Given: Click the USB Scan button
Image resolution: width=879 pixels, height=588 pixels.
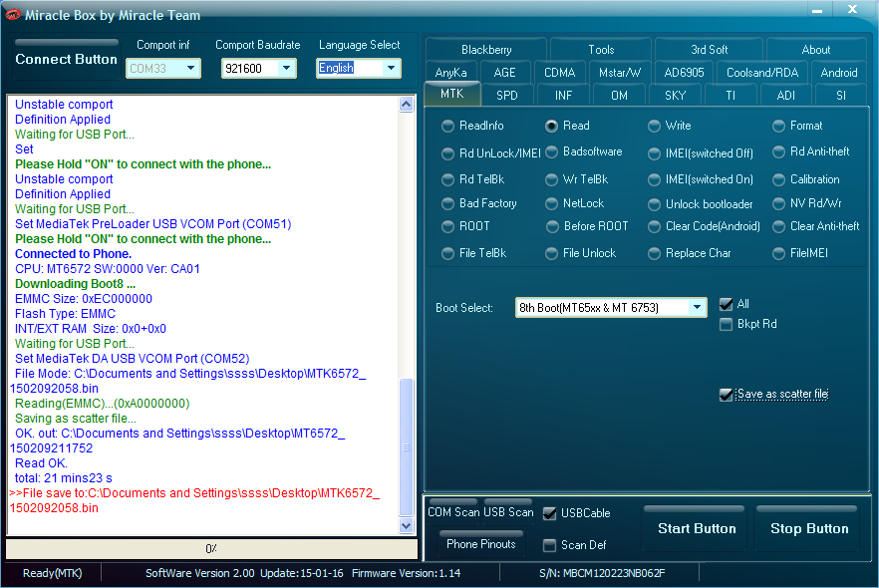Looking at the screenshot, I should 508,512.
